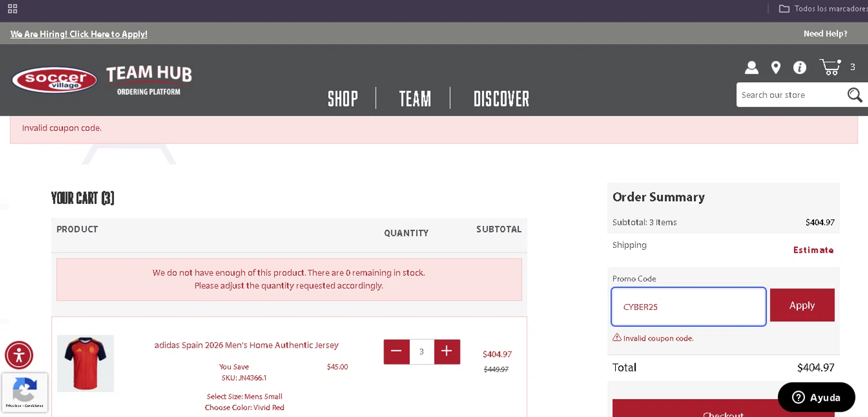Screen dimensions: 868x417
Task: Click the Need Help? link
Action: (825, 34)
